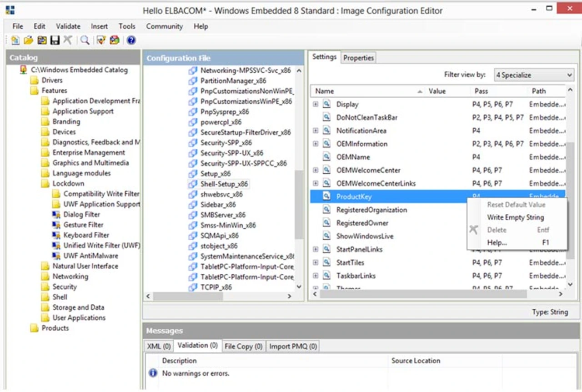Screen dimensions: 582x392
Task: Expand the OEMWelcomeCenterLinks setting node
Action: click(x=316, y=183)
